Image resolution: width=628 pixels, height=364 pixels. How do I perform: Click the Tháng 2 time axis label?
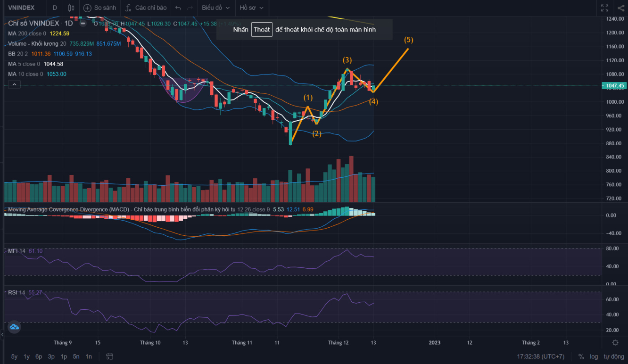(x=531, y=343)
